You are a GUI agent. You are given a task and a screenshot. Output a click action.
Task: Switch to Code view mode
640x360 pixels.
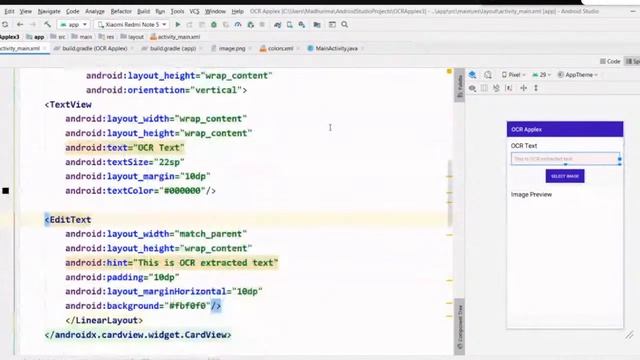pos(610,61)
